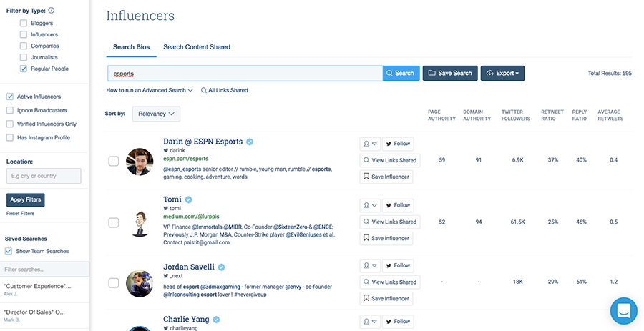The width and height of the screenshot is (644, 331).
Task: Open the Export dropdown menu
Action: click(x=502, y=73)
